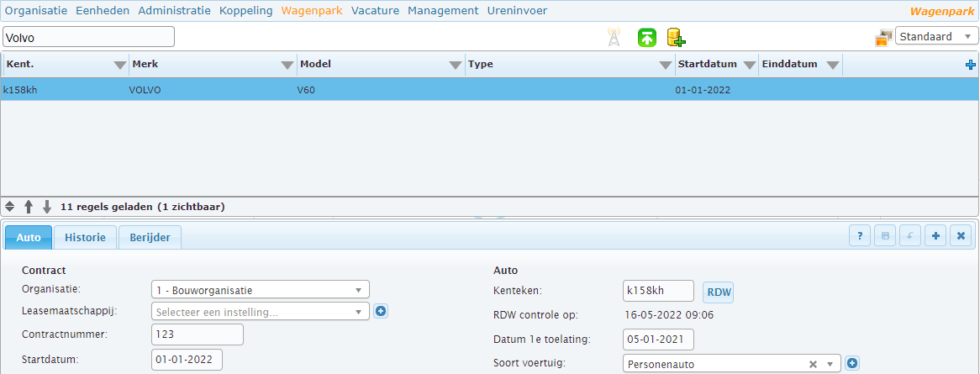Open help with the question mark button
Viewport: 980px width, 374px height.
(x=860, y=236)
